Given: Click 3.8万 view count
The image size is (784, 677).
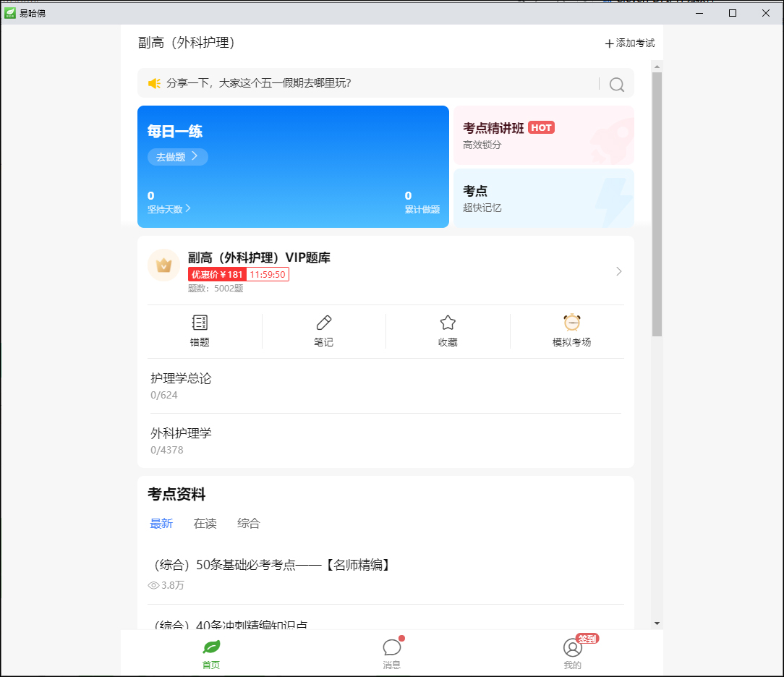Looking at the screenshot, I should [x=173, y=585].
